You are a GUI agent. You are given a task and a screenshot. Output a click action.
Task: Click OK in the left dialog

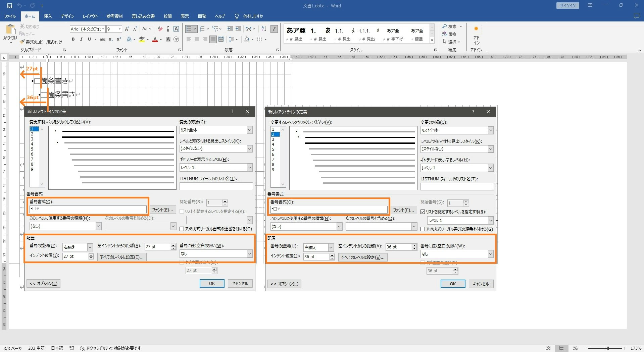coord(212,284)
